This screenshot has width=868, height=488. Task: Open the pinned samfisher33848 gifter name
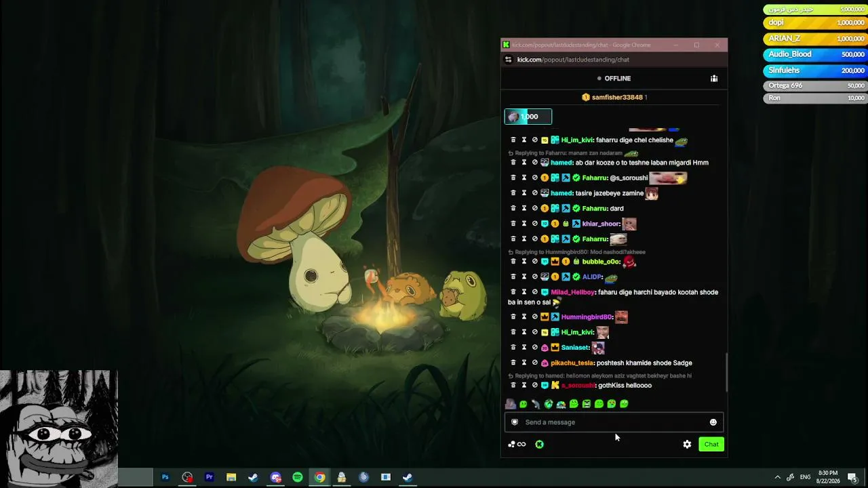coord(617,98)
